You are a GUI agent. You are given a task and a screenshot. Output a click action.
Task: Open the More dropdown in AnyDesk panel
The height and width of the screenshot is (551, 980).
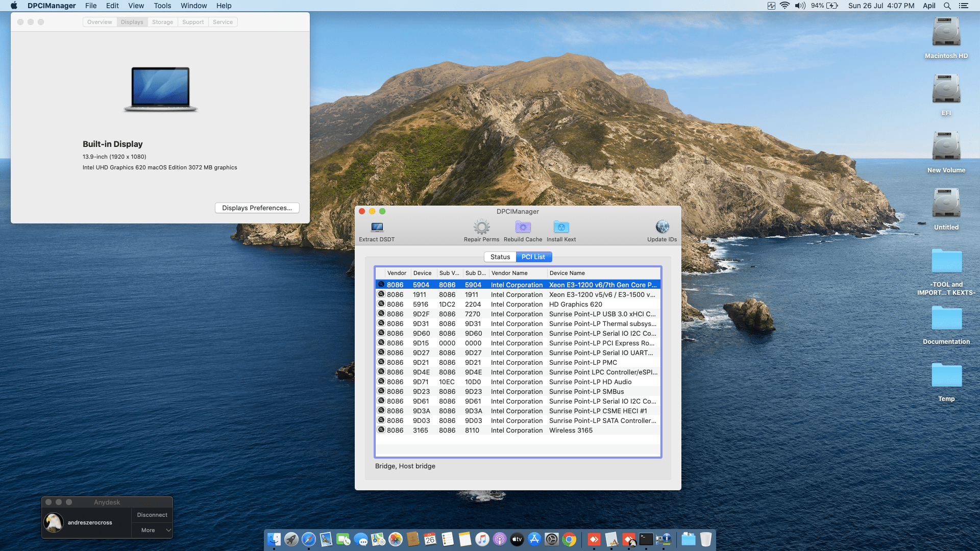[x=152, y=530]
